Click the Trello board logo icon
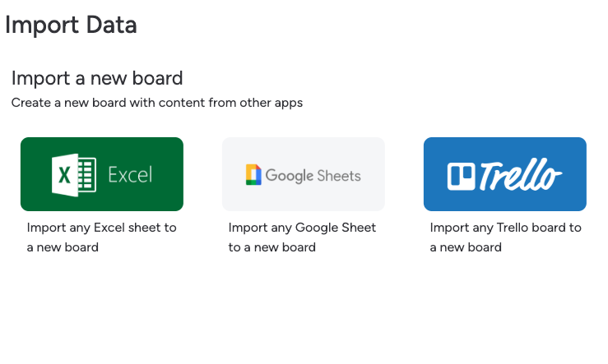Image resolution: width=608 pixels, height=364 pixels. pos(461,177)
